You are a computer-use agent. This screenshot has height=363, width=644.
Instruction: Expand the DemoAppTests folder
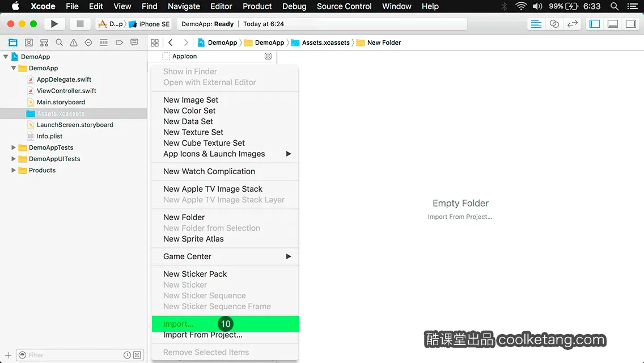[14, 147]
